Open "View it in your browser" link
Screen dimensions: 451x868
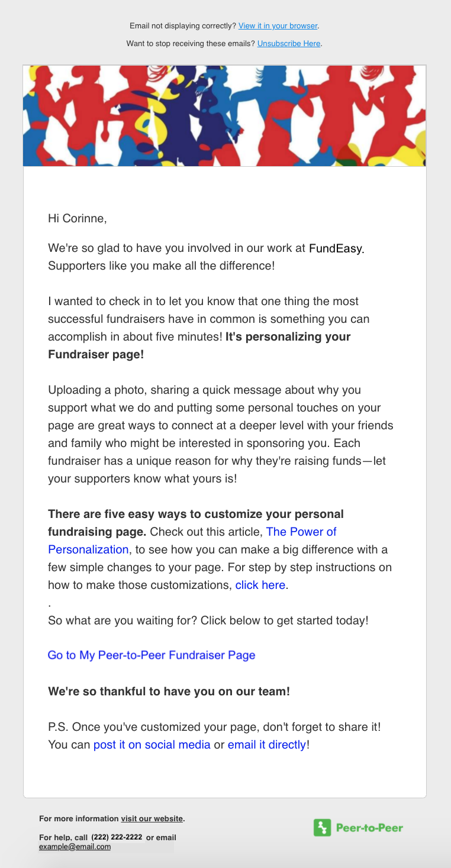[278, 26]
